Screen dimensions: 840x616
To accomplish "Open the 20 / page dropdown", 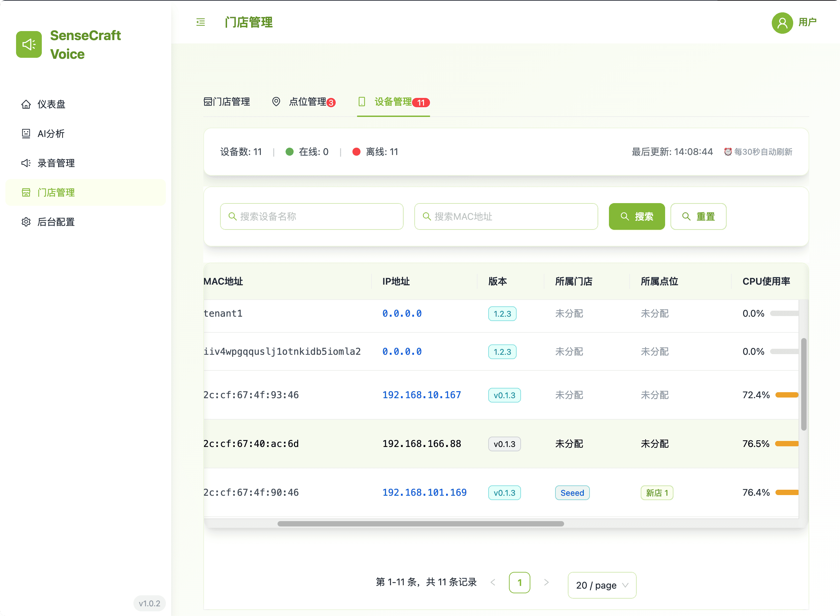I will [602, 585].
